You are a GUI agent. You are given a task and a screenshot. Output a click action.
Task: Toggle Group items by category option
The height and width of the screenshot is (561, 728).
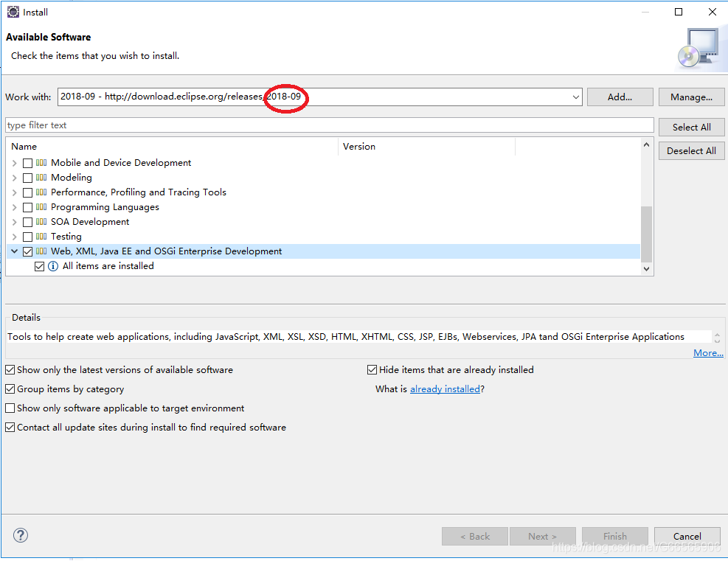tap(10, 388)
